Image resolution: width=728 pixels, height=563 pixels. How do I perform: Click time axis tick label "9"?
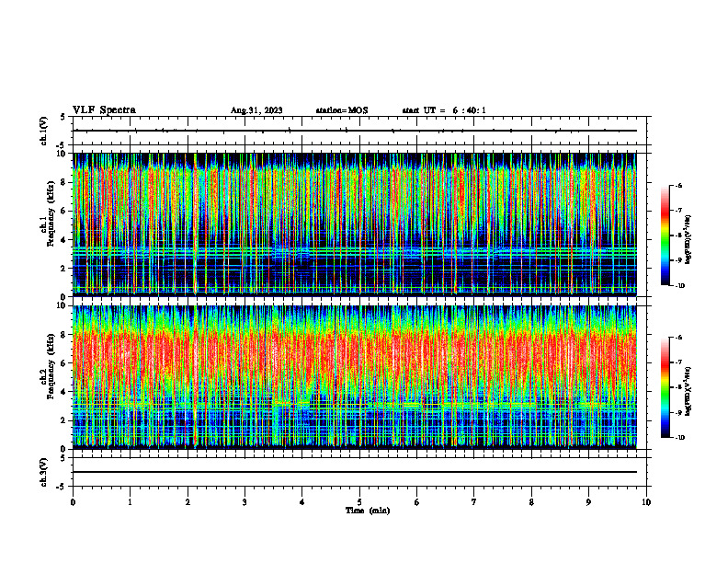tap(588, 502)
